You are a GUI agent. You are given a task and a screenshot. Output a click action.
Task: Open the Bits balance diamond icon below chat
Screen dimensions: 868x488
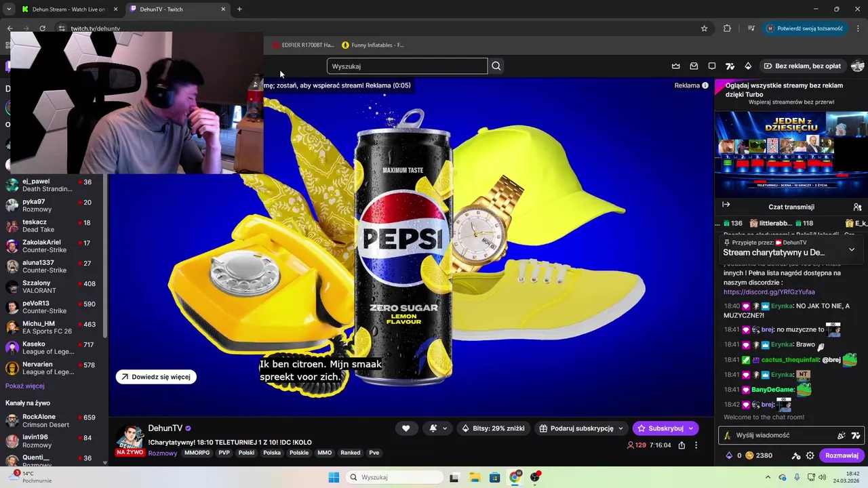[730, 455]
